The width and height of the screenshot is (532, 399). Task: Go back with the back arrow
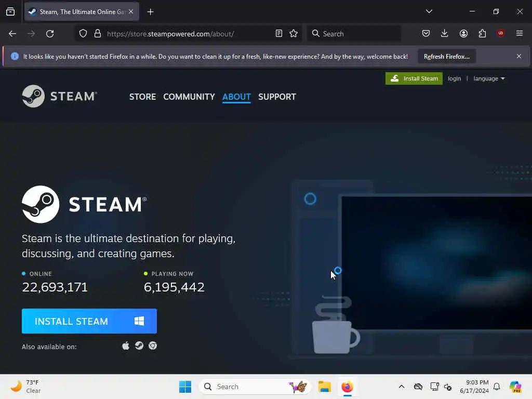12,34
